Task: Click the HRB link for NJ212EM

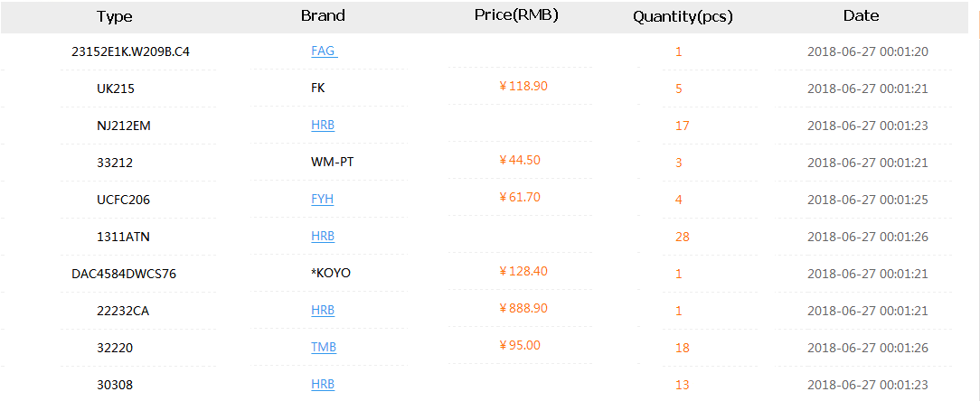Action: click(323, 126)
